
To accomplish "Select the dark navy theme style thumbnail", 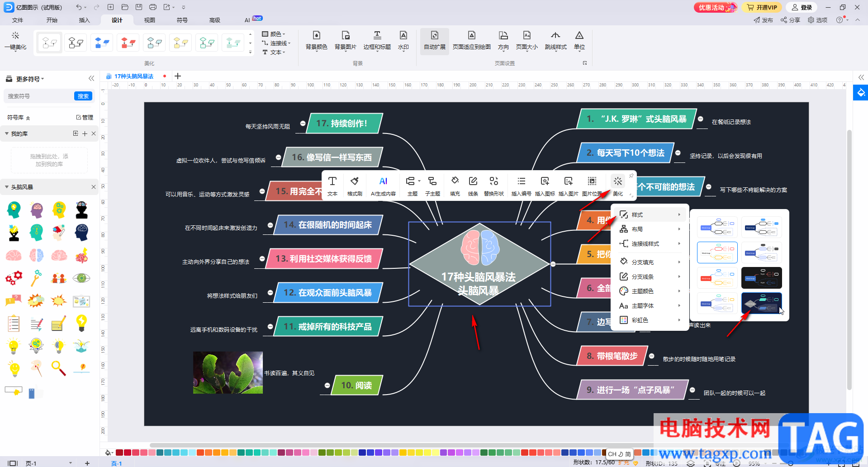I will click(762, 303).
